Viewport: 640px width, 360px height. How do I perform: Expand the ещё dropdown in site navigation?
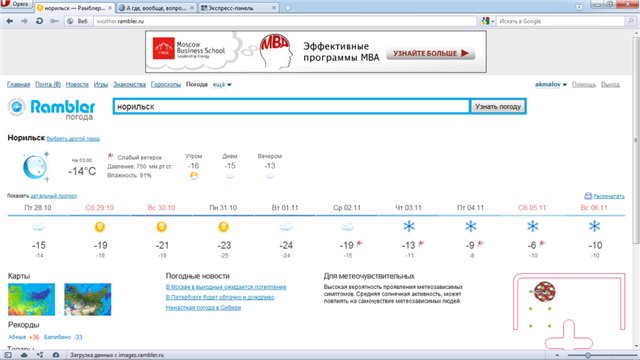[222, 84]
